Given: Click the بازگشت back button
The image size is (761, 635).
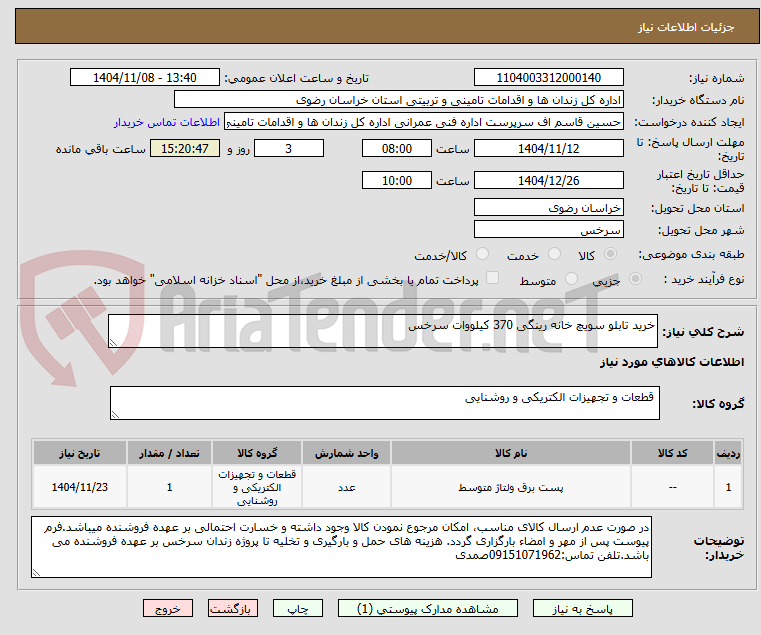Looking at the screenshot, I should pos(233,608).
